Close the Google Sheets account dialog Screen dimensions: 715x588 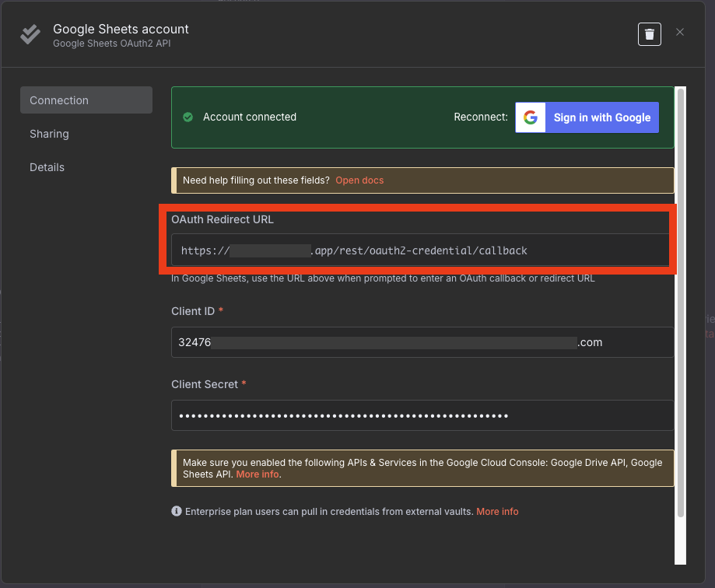680,33
